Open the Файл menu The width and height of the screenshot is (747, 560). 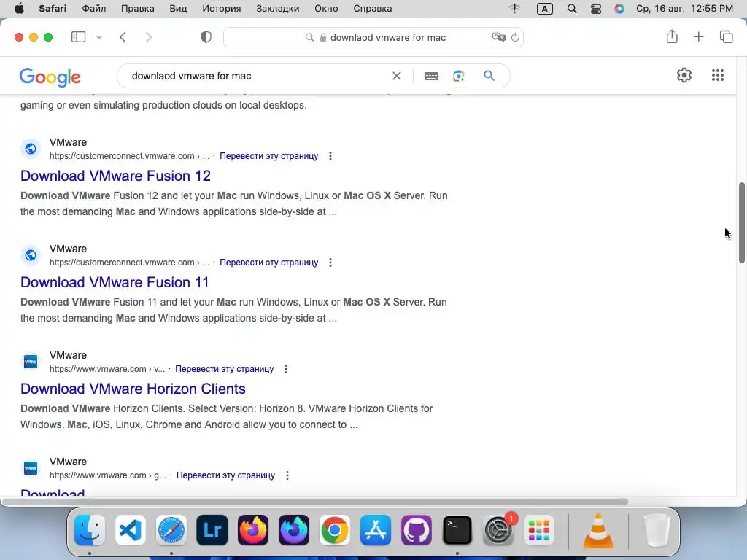click(x=94, y=9)
